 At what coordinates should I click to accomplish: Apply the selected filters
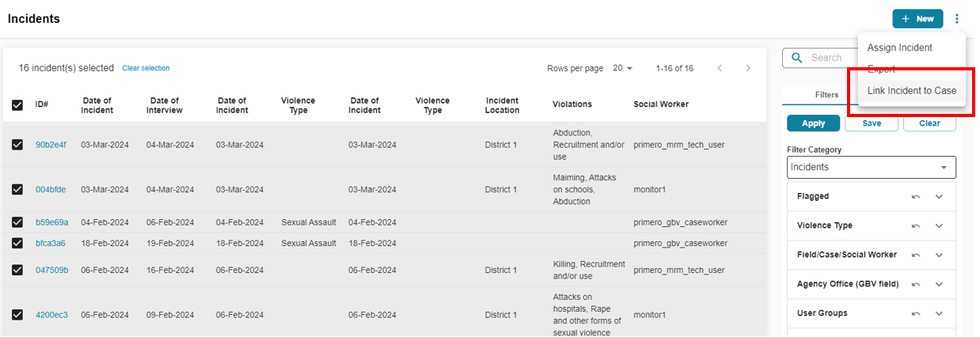click(x=813, y=123)
